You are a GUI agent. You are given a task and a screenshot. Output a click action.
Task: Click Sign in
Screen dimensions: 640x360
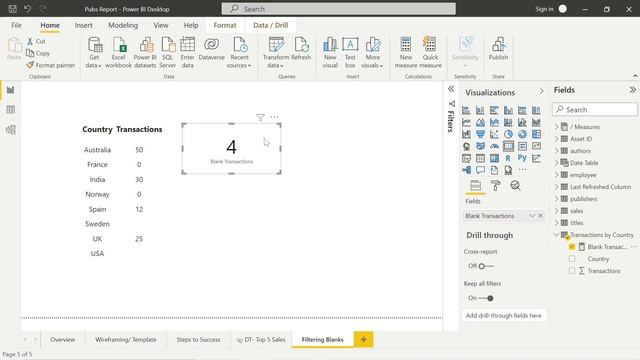coord(544,9)
